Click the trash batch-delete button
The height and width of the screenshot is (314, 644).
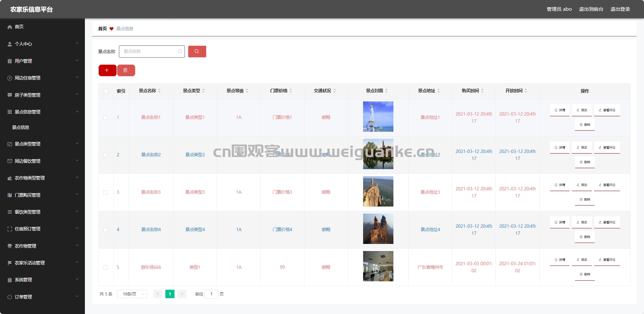coord(126,70)
